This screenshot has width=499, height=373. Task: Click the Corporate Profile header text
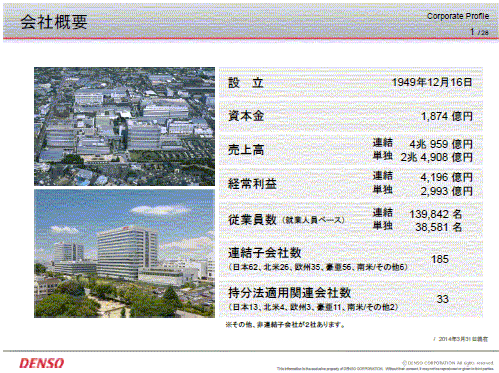(x=458, y=16)
